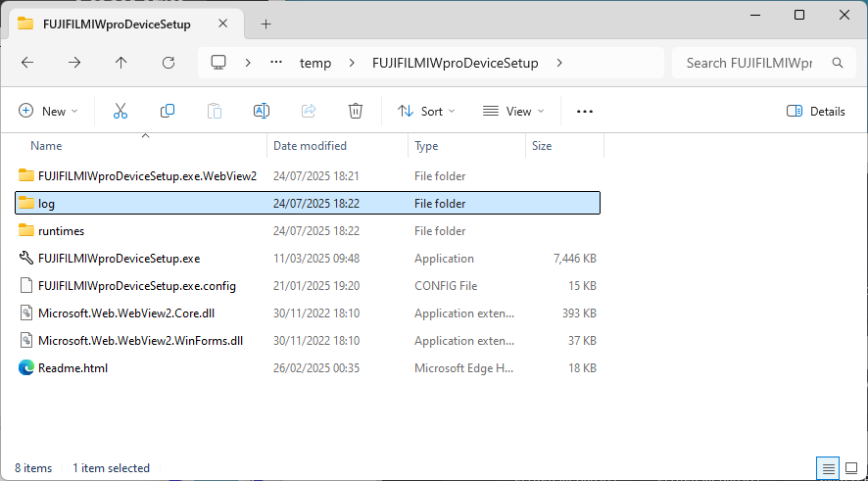Screen dimensions: 868x481
Task: Add a new tab with plus button
Action: pyautogui.click(x=266, y=24)
